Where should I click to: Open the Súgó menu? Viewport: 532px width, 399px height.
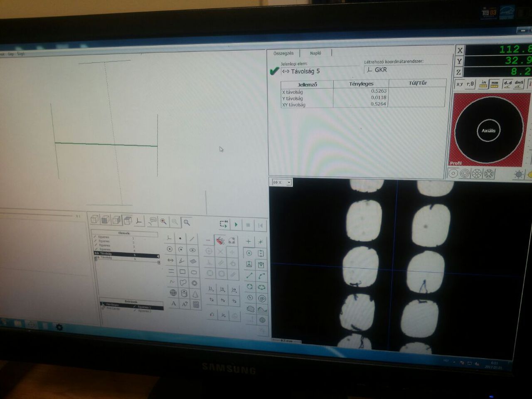pos(21,54)
